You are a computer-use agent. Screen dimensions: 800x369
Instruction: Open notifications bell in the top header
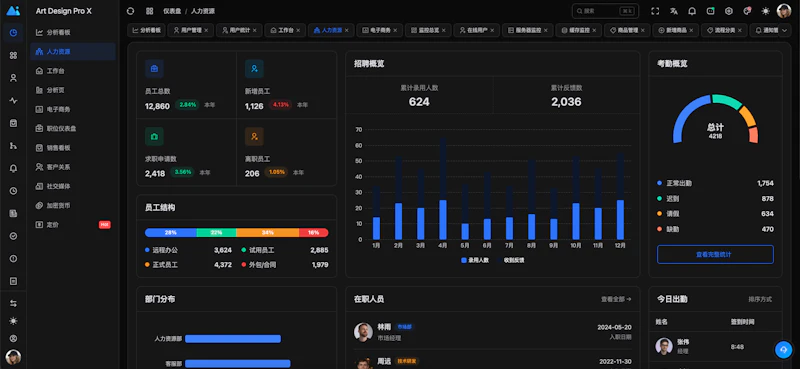click(x=692, y=11)
